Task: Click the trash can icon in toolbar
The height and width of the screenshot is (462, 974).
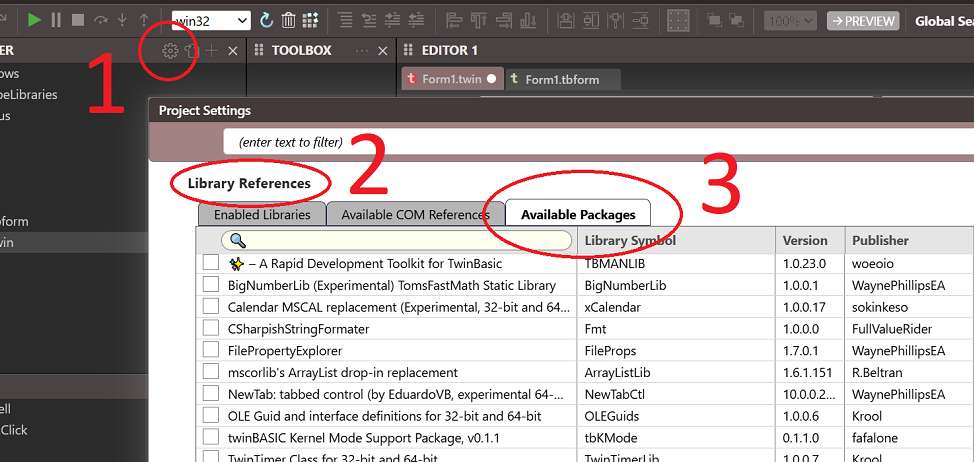Action: pyautogui.click(x=288, y=20)
